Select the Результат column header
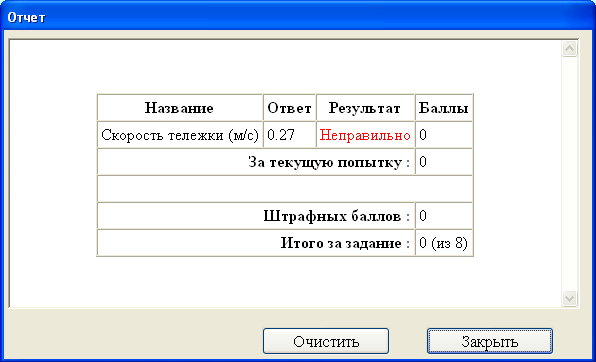 [x=365, y=108]
